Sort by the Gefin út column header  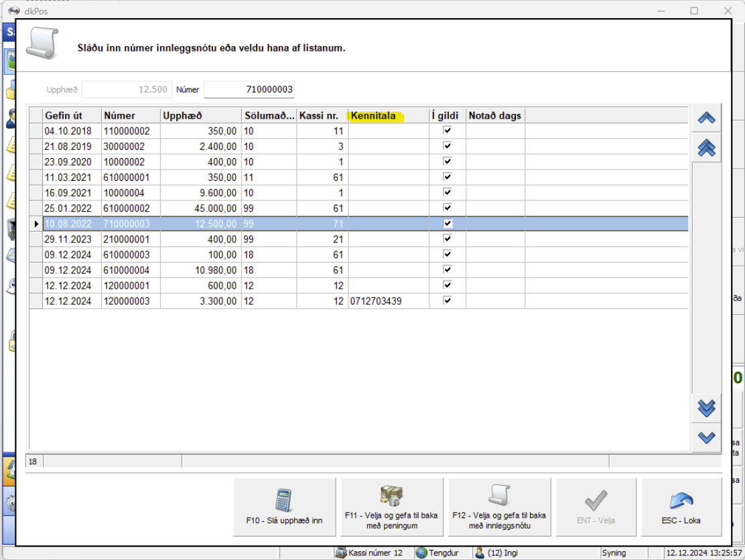point(72,115)
